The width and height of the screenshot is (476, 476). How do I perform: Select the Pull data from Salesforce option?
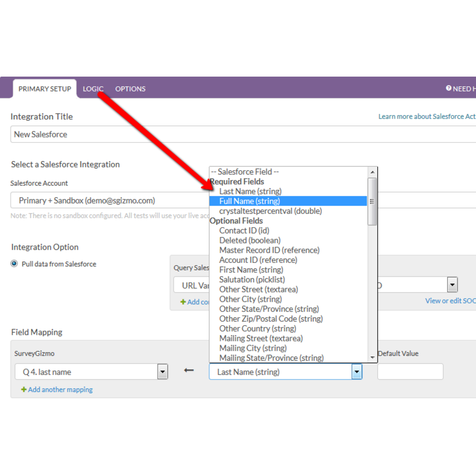click(14, 264)
